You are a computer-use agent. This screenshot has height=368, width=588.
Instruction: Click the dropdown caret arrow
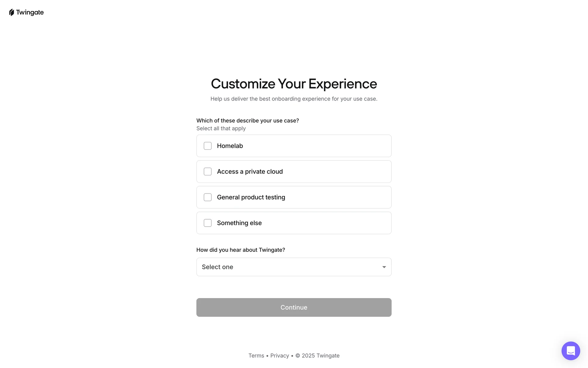(x=384, y=267)
